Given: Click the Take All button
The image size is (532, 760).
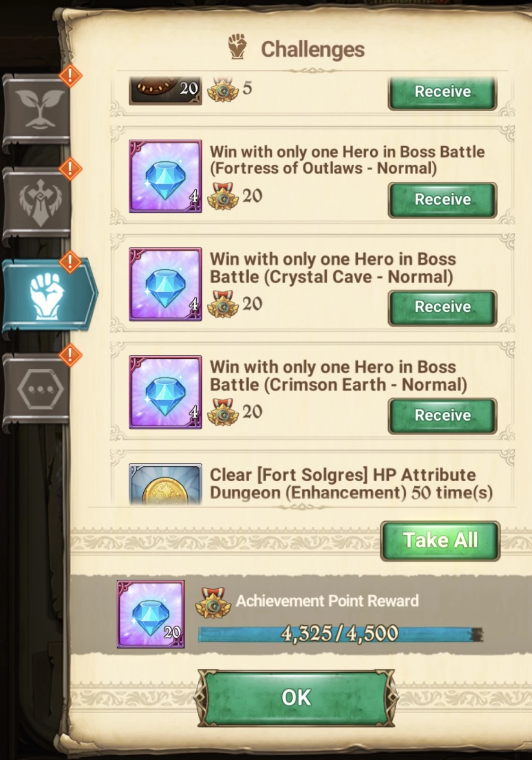Looking at the screenshot, I should pyautogui.click(x=440, y=541).
